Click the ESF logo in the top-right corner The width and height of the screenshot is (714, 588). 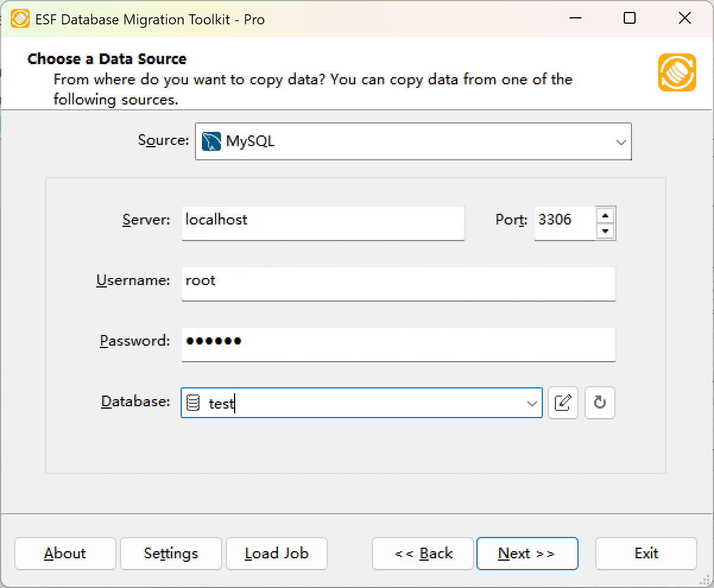tap(677, 73)
